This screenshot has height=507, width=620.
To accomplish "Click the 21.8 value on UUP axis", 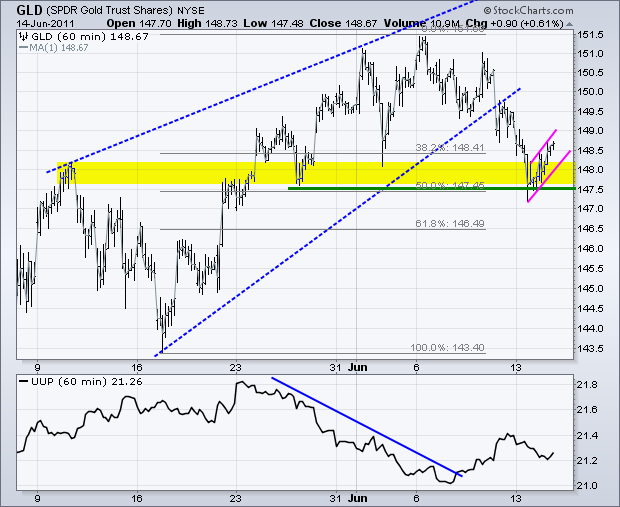I will point(587,385).
